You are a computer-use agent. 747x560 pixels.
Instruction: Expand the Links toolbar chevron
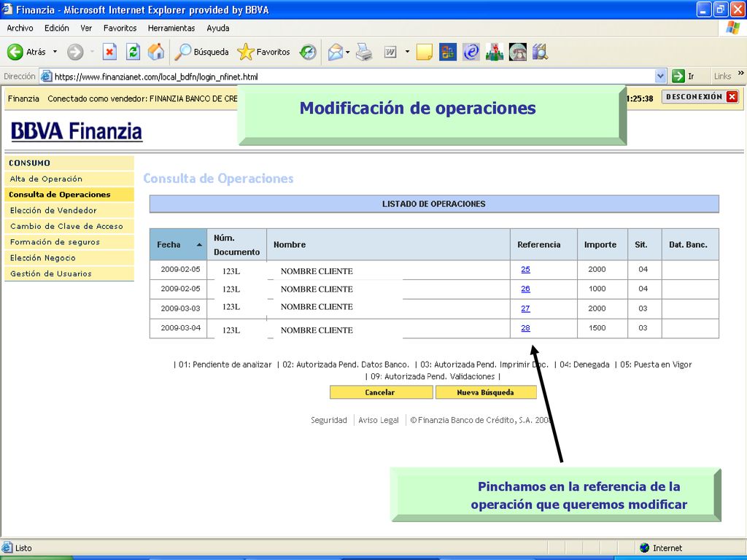741,74
